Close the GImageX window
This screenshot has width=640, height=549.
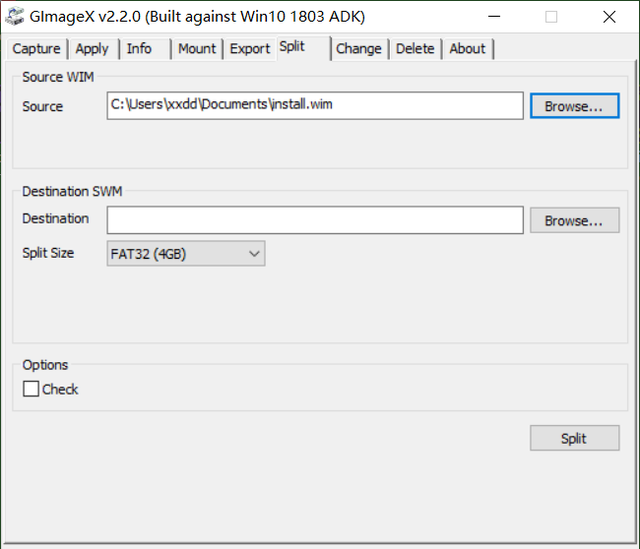[x=609, y=17]
